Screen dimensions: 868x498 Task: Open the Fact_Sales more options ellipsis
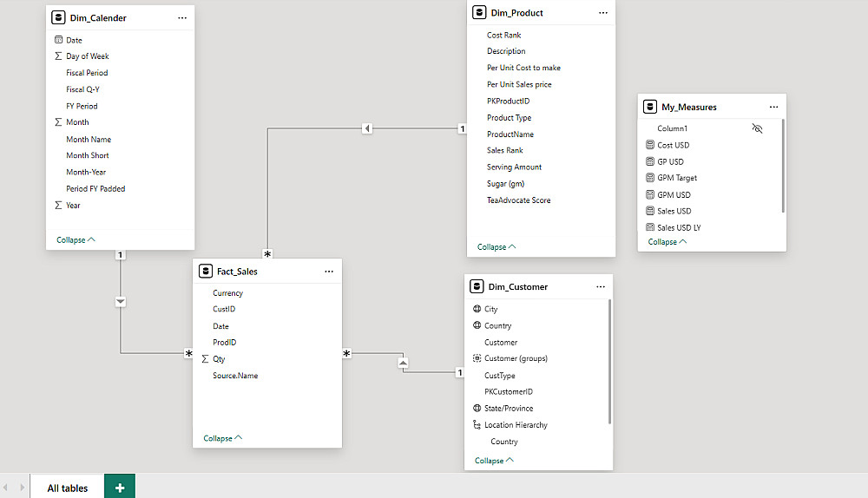(329, 272)
